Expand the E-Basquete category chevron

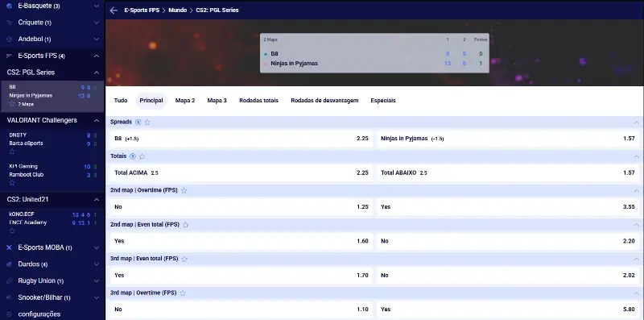[97, 6]
